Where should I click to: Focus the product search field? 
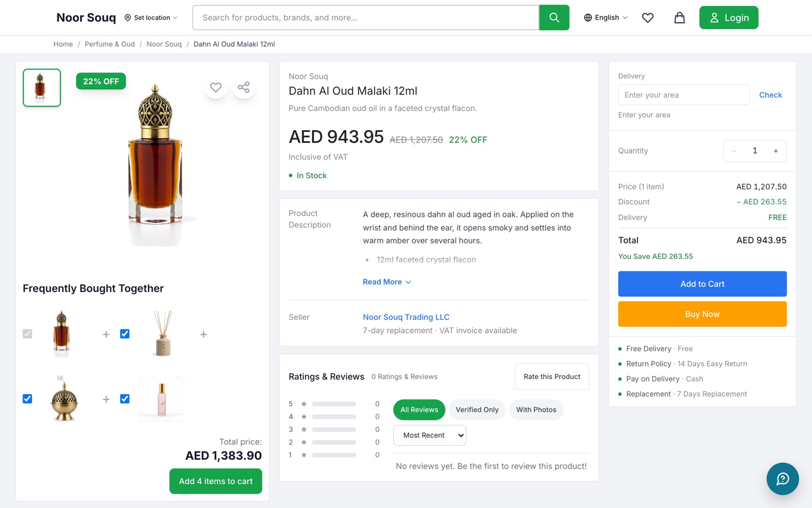point(366,17)
